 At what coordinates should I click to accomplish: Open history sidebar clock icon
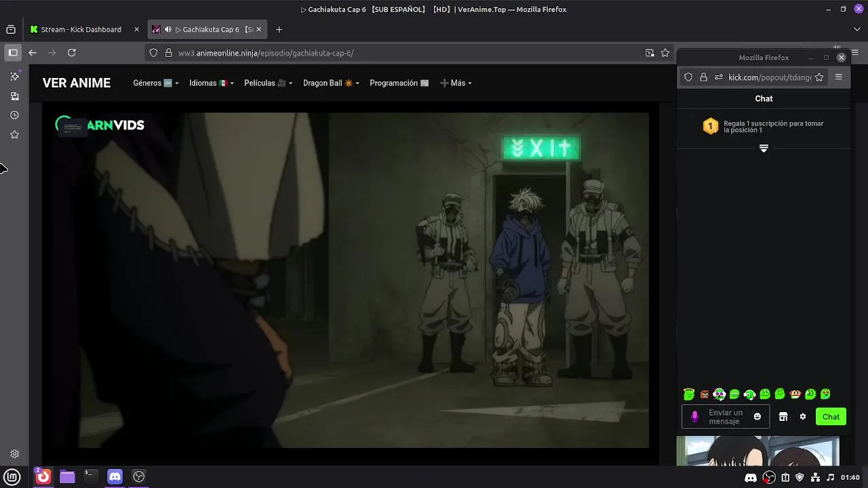(14, 115)
